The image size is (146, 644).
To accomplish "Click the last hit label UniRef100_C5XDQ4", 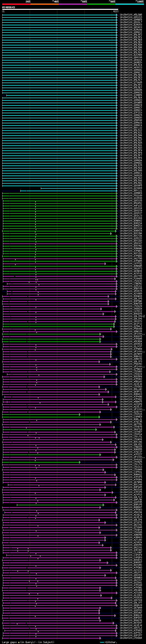I will pyautogui.click(x=131, y=638).
